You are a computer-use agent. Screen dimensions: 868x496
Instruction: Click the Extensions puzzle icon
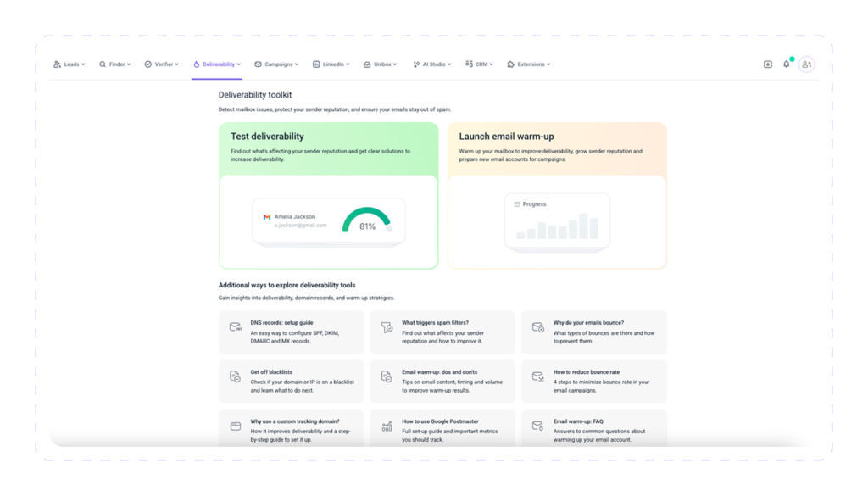(510, 64)
